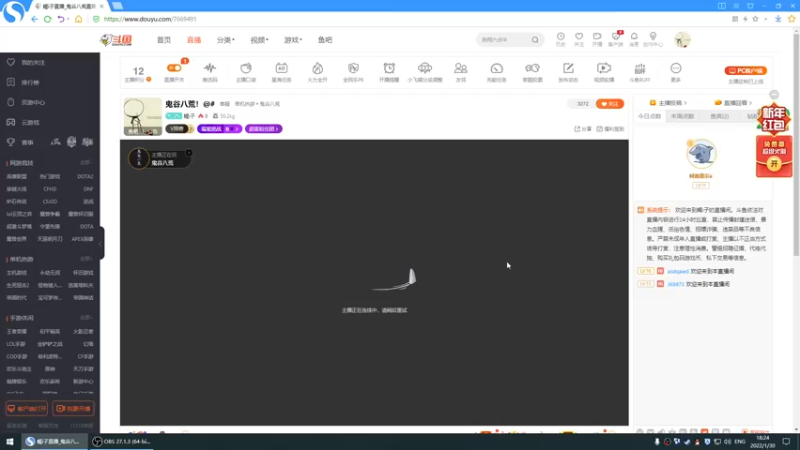
Task: Open DOTA2 category in sidebar
Action: (85, 177)
